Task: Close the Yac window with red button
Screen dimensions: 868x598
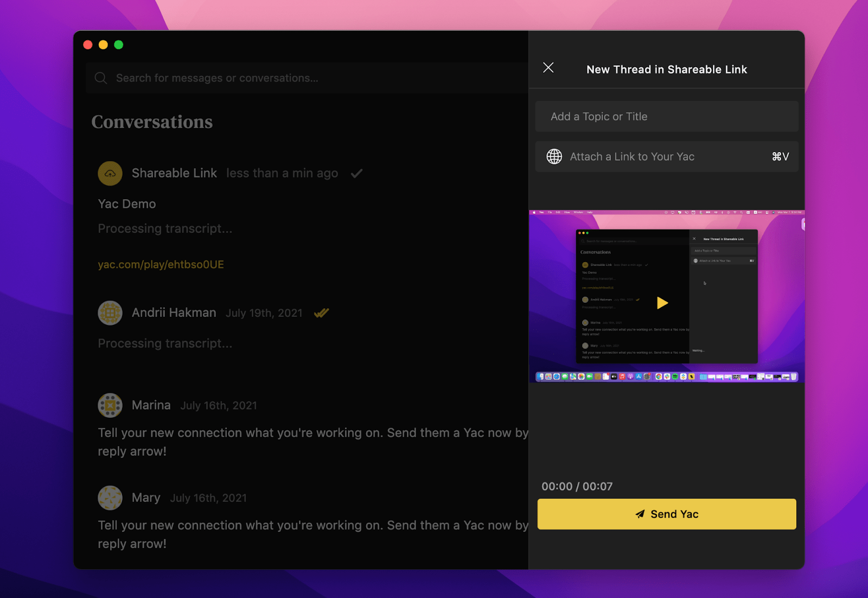Action: coord(88,45)
